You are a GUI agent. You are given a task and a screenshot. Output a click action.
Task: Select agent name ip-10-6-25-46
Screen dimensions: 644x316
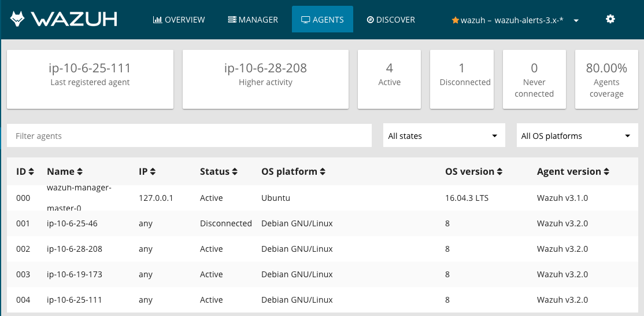pos(72,223)
